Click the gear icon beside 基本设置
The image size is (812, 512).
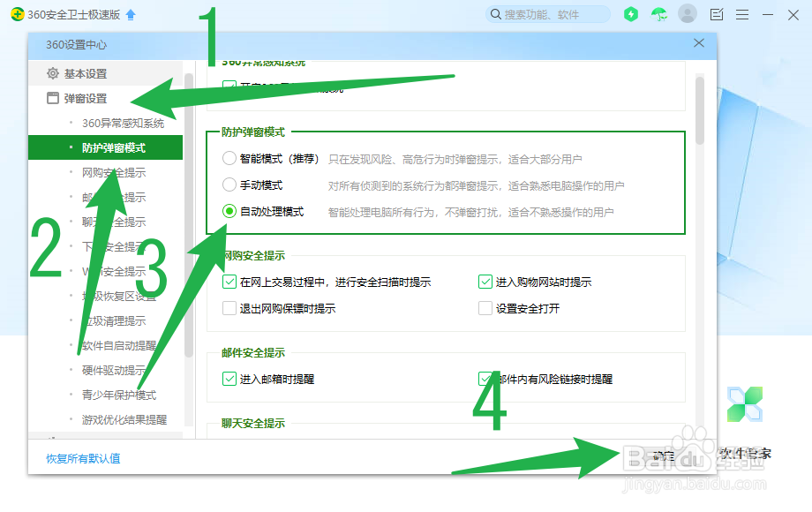(x=53, y=73)
